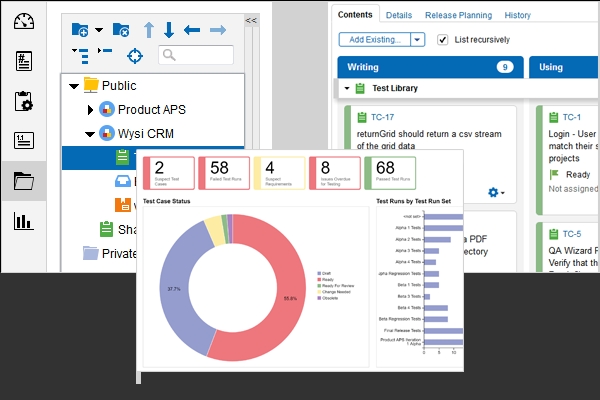This screenshot has height=400, width=600.
Task: Expand the Product APS project node
Action: [x=90, y=109]
